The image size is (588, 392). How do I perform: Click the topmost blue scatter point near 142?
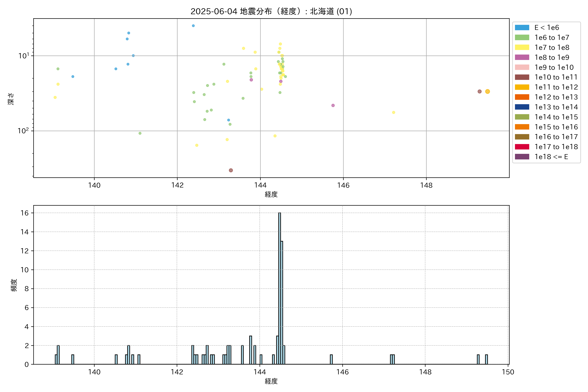click(193, 26)
